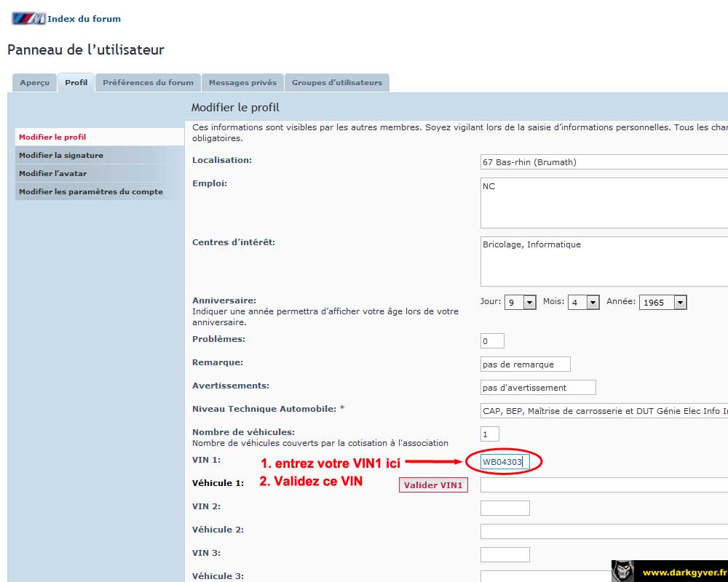
Task: Select the Profil tab
Action: click(x=76, y=83)
